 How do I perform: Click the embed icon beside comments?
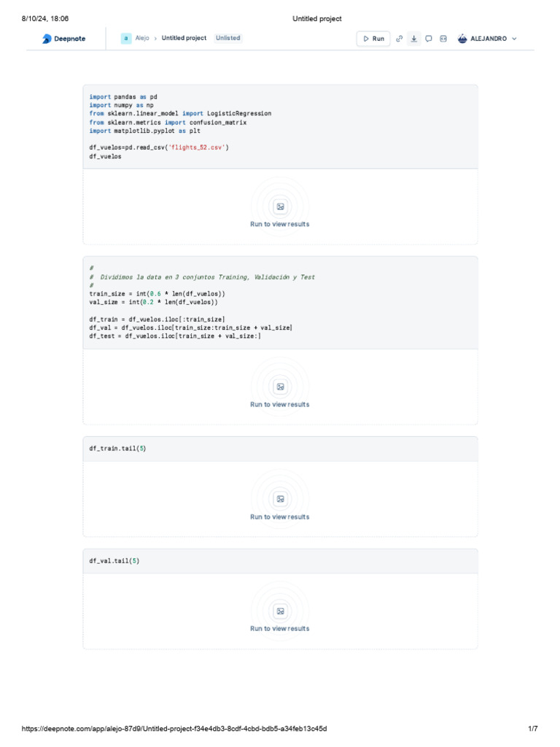(x=443, y=39)
